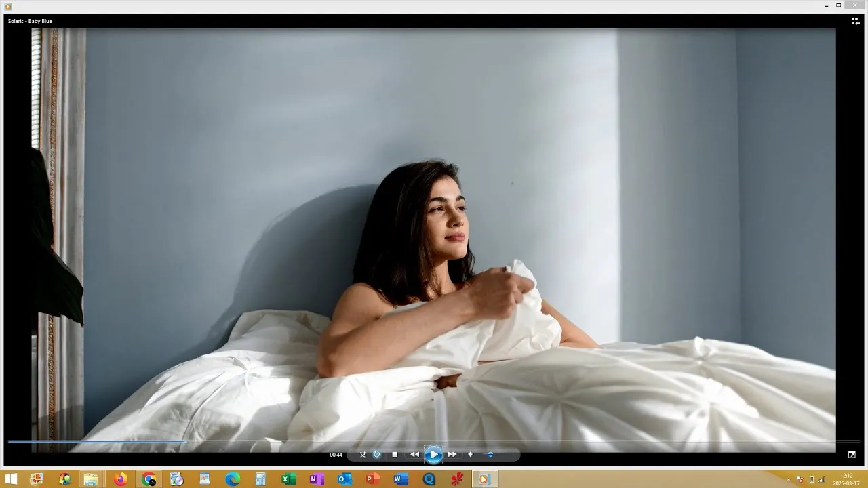Toggle shuffle mode in the player
Screen dimensions: 868x488
[363, 455]
